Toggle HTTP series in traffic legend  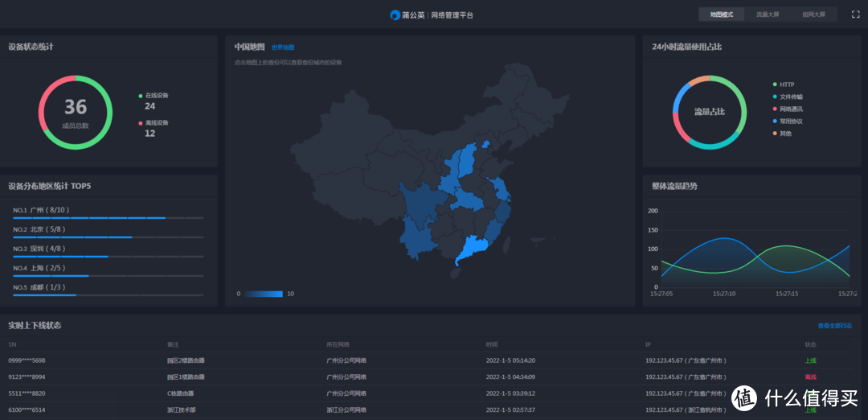(784, 84)
